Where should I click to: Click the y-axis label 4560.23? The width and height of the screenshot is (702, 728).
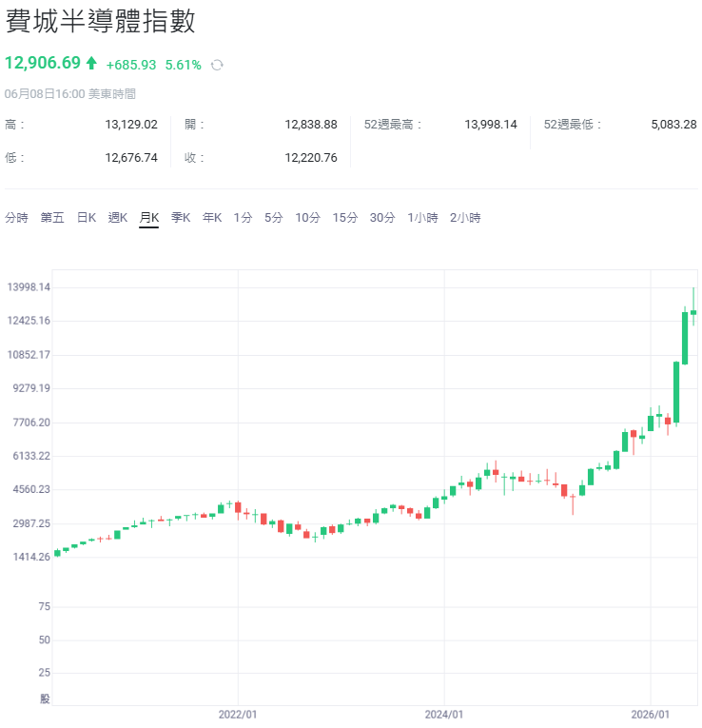[x=31, y=489]
